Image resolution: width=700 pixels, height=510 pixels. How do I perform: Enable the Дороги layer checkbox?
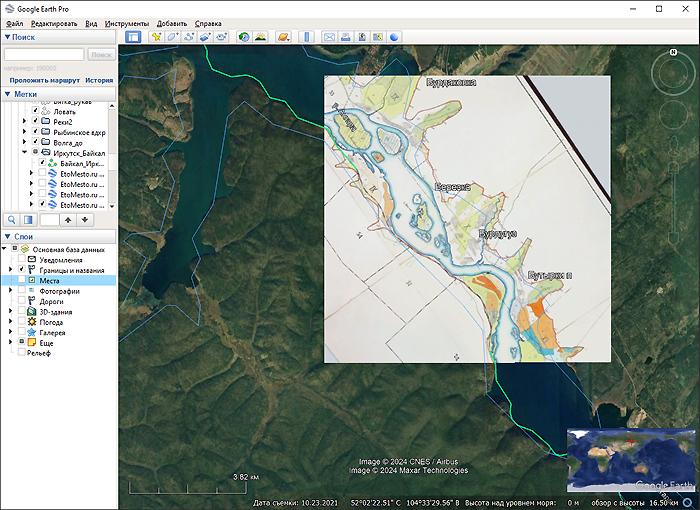(21, 301)
